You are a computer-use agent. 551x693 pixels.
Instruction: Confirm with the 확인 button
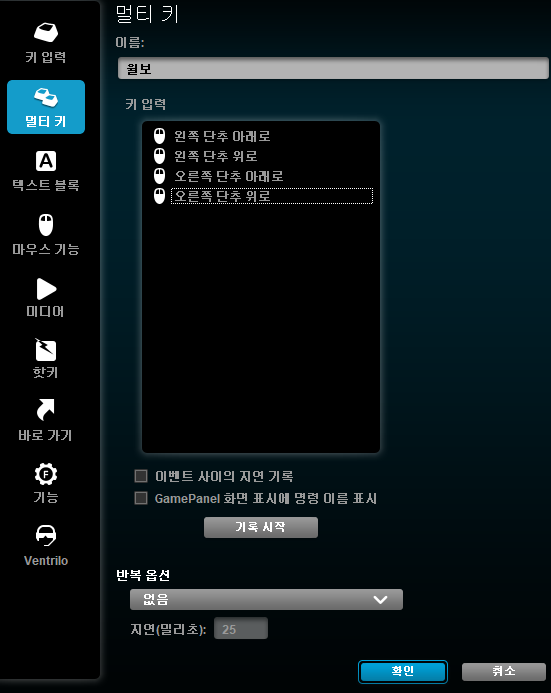(x=403, y=672)
